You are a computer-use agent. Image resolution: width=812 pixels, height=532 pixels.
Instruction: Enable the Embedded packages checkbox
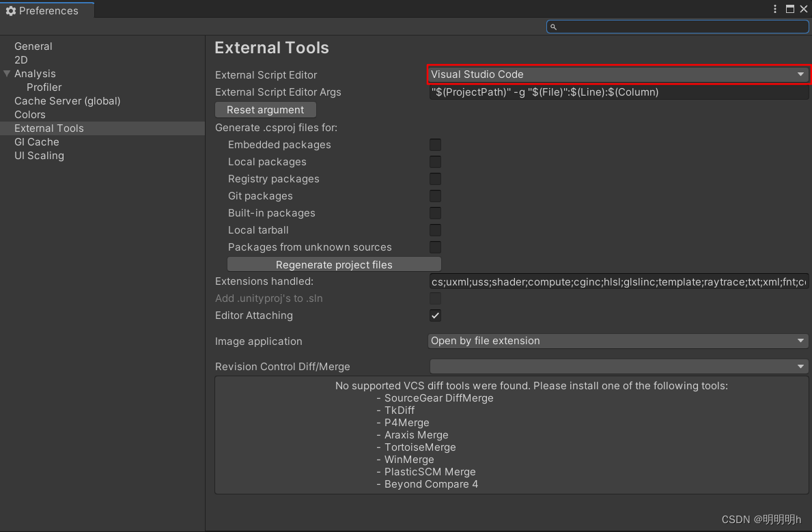tap(435, 144)
